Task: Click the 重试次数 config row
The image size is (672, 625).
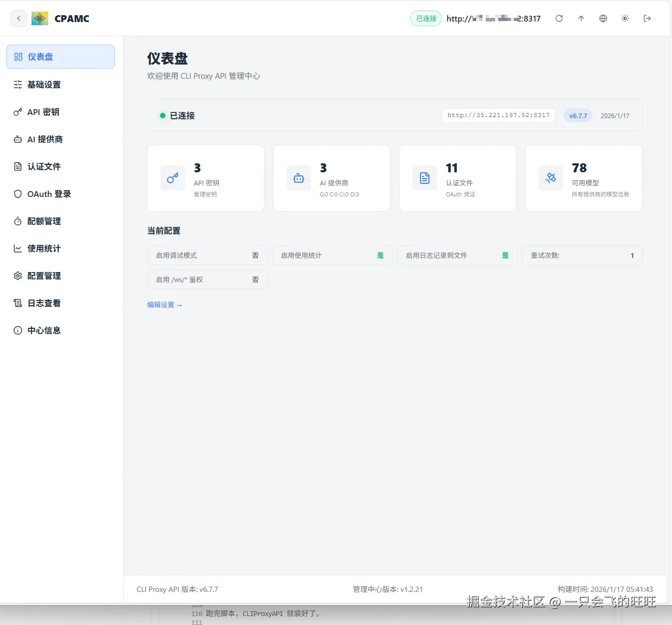Action: [582, 255]
